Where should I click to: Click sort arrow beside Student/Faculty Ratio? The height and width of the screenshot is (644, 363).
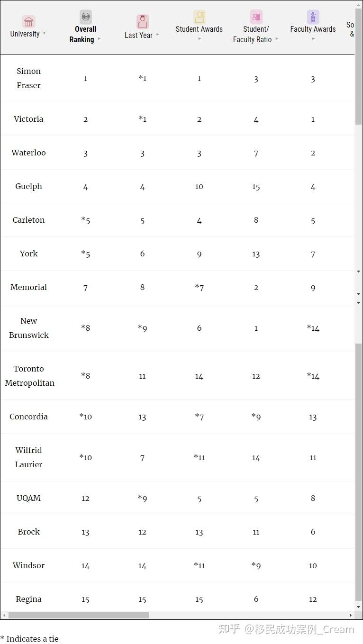pos(277,39)
